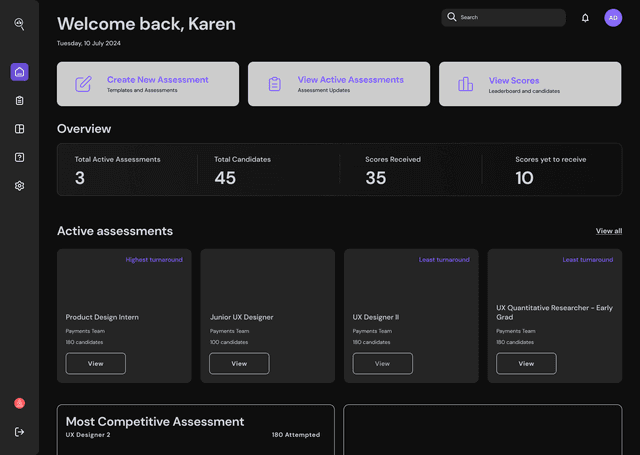Click the UX Designer II title
This screenshot has height=455, width=640.
point(376,317)
